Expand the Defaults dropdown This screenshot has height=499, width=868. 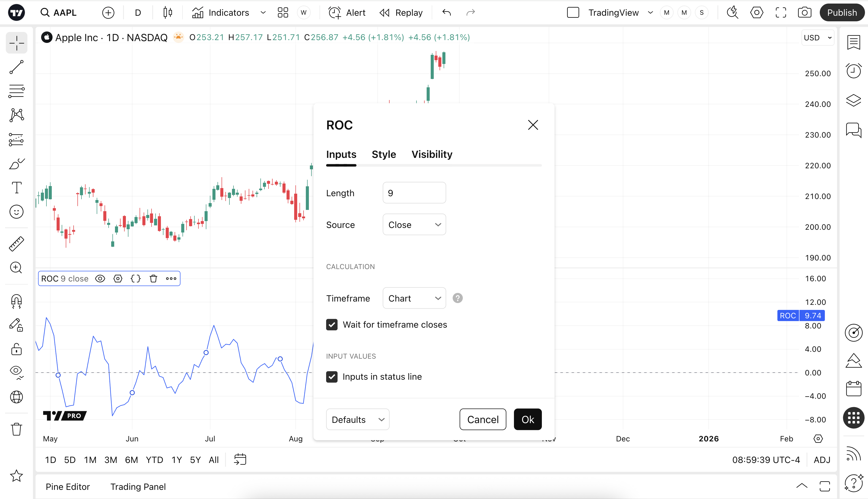click(x=357, y=420)
